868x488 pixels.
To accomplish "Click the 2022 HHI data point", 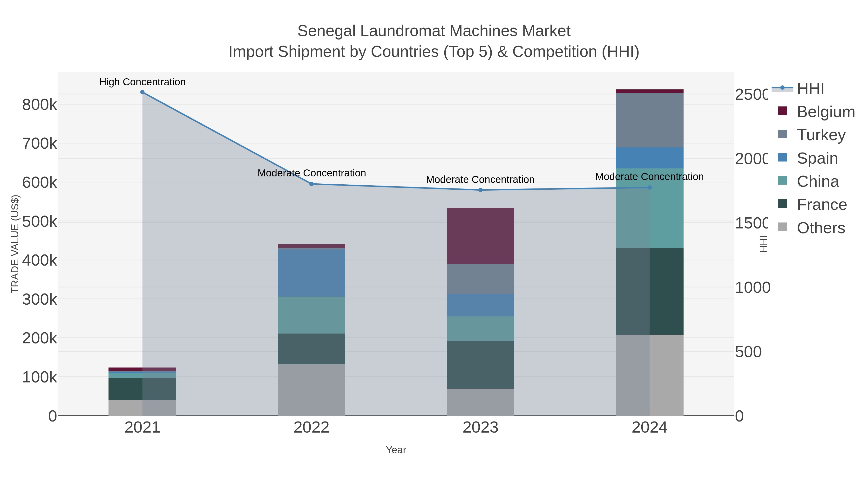I will pos(311,184).
